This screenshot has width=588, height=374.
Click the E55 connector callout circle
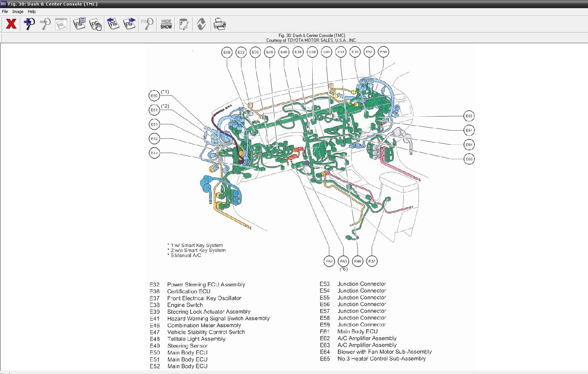469,116
